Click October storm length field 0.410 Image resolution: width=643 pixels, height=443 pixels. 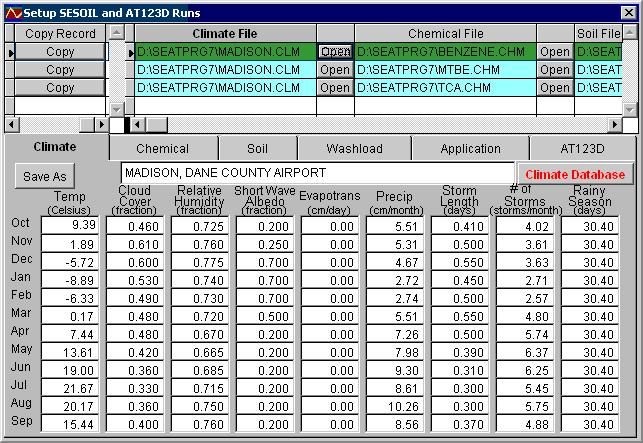pyautogui.click(x=460, y=226)
